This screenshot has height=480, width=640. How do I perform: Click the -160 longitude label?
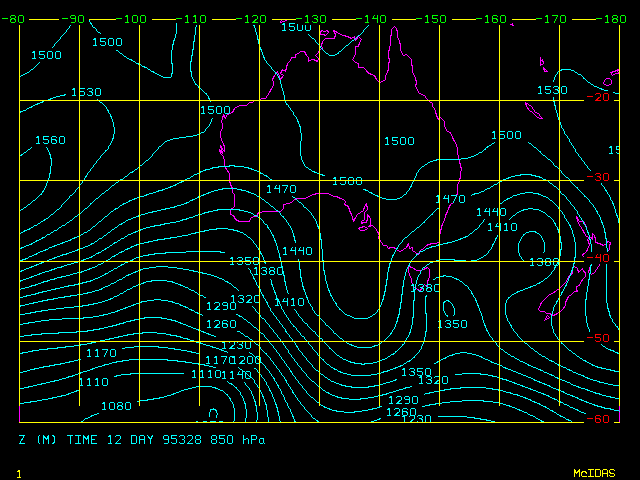[492, 19]
